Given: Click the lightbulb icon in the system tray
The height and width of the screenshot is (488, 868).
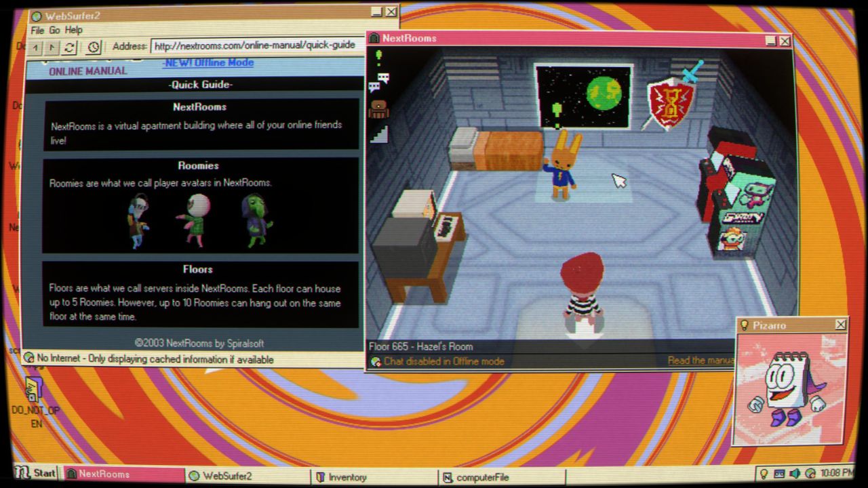Looking at the screenshot, I should 764,473.
